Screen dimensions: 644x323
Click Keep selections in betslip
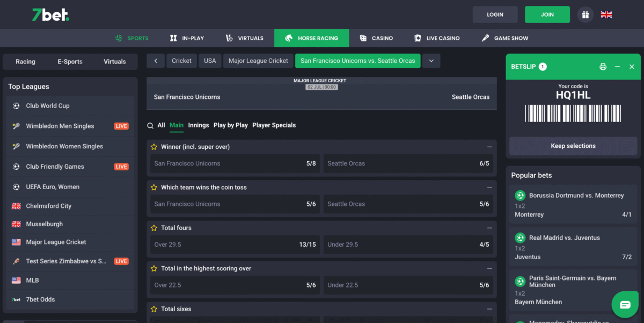tap(573, 146)
